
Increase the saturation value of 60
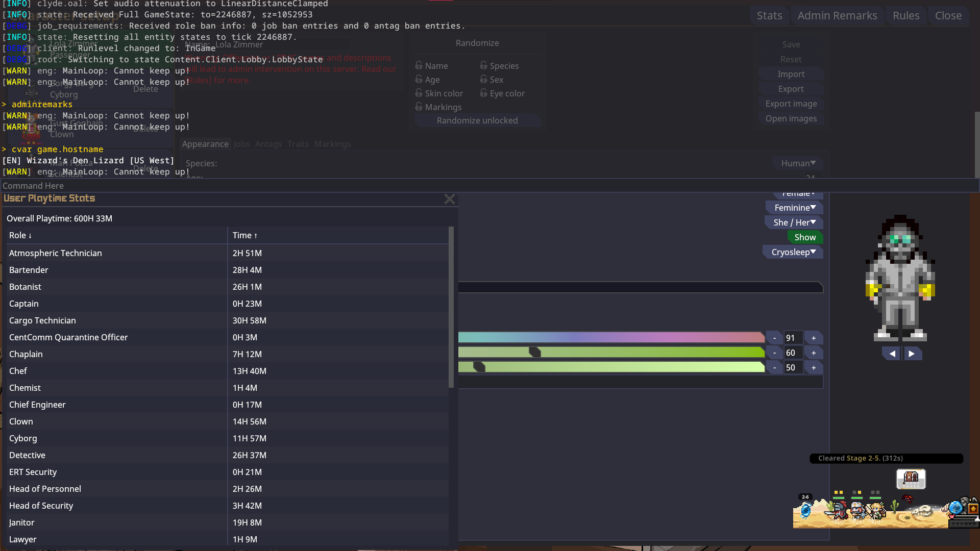click(814, 353)
